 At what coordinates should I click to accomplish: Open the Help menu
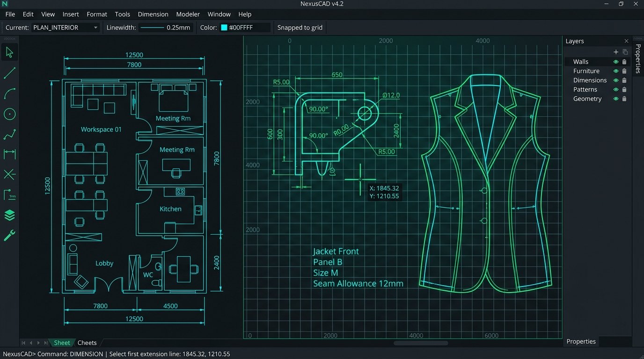pos(245,14)
